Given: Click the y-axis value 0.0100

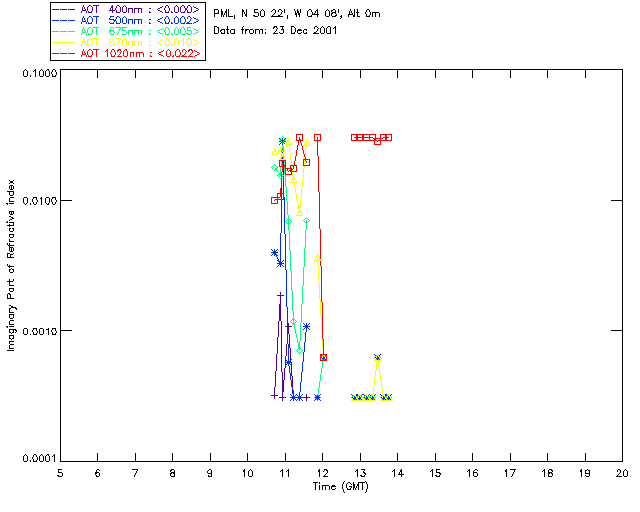Looking at the screenshot, I should 40,201.
